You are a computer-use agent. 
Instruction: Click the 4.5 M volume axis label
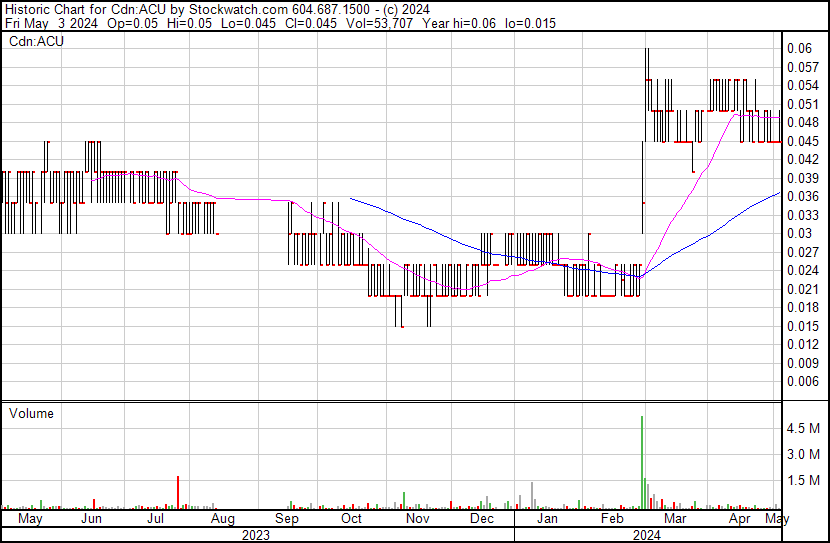click(x=803, y=428)
